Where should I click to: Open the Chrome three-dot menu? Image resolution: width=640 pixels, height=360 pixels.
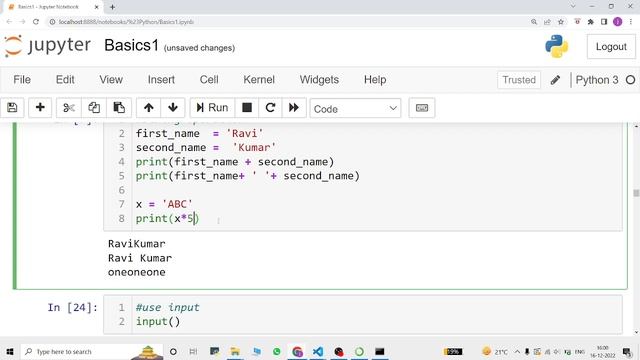(631, 22)
